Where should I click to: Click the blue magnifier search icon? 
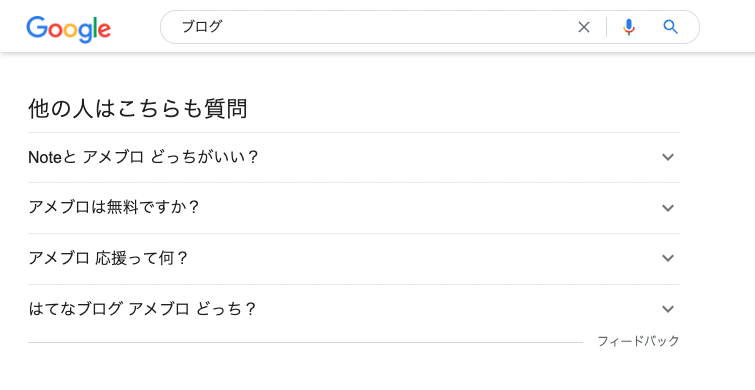pyautogui.click(x=670, y=27)
